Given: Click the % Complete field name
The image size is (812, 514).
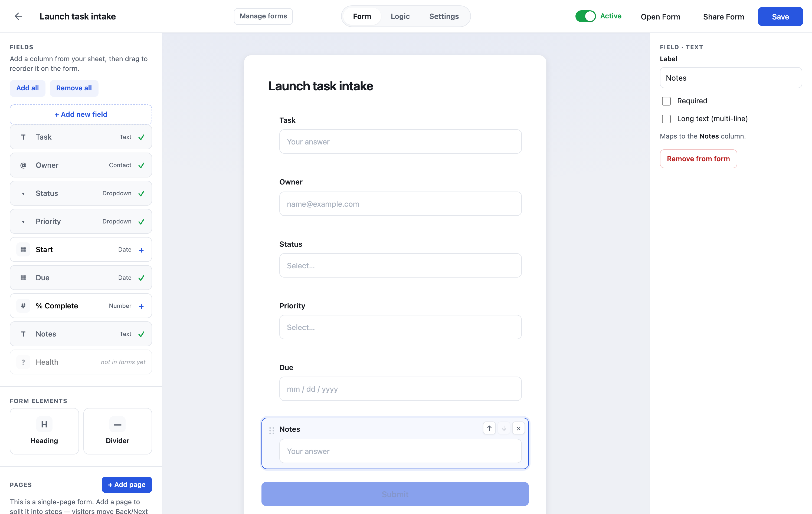Looking at the screenshot, I should coord(57,306).
